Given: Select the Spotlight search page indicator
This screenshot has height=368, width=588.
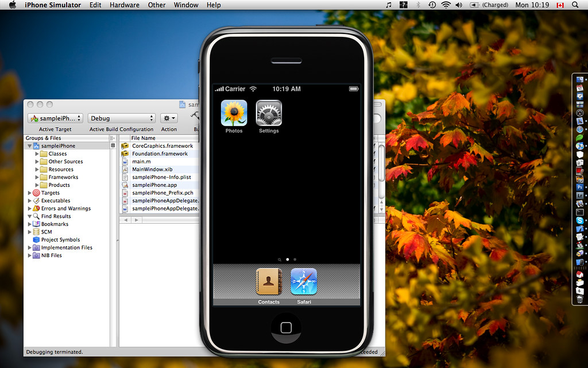Looking at the screenshot, I should (280, 259).
